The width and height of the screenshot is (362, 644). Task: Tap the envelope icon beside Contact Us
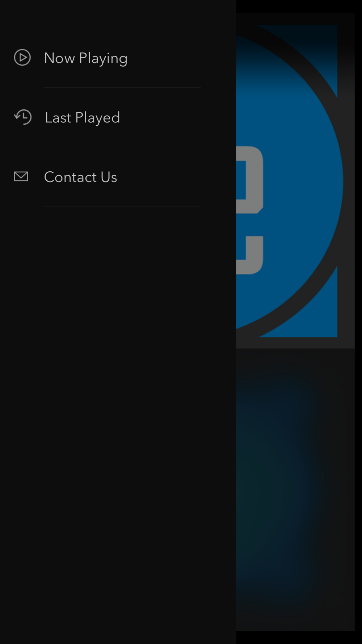click(21, 176)
